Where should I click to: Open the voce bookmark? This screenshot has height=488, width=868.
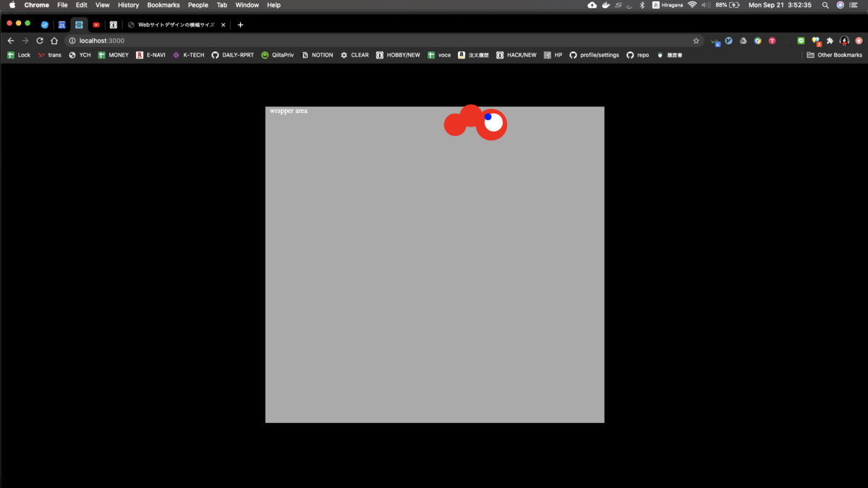(439, 55)
